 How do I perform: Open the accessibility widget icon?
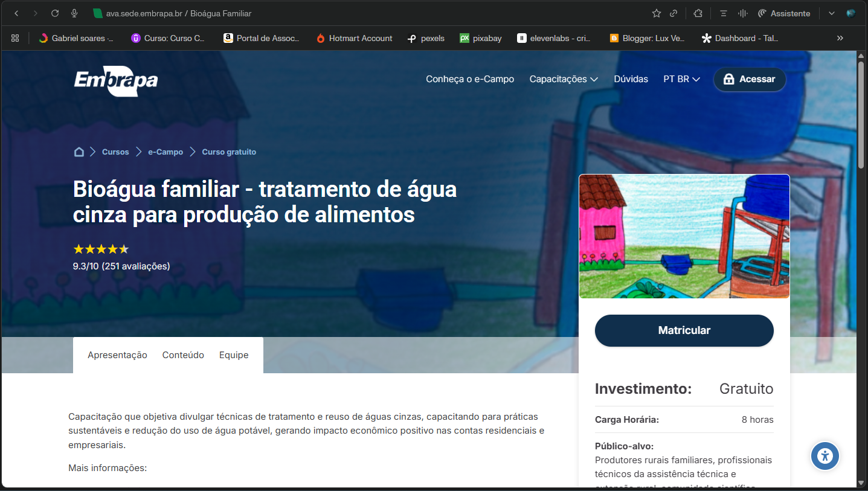(x=825, y=456)
